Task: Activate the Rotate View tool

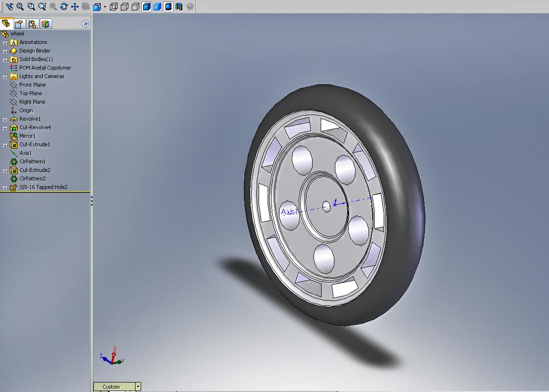Action: (64, 6)
